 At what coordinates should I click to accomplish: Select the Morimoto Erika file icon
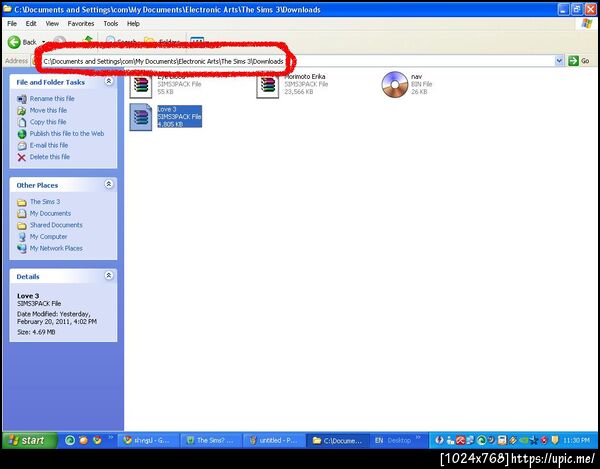(x=267, y=86)
